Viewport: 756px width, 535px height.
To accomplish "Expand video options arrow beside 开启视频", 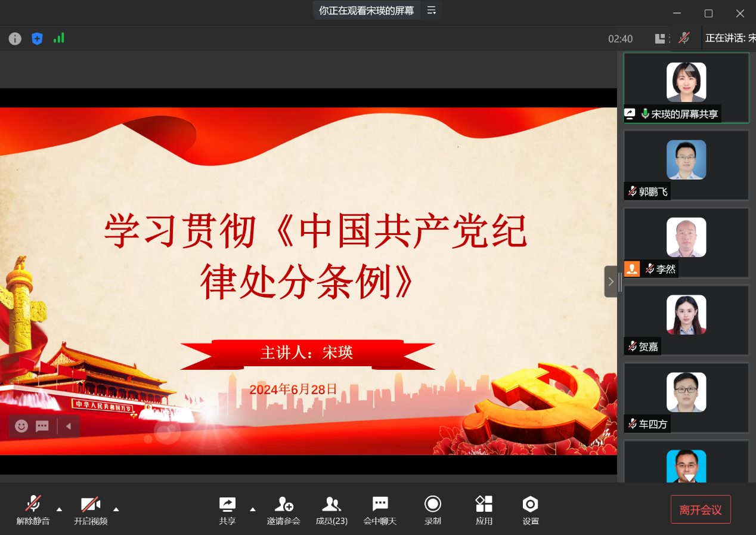I will coord(116,509).
